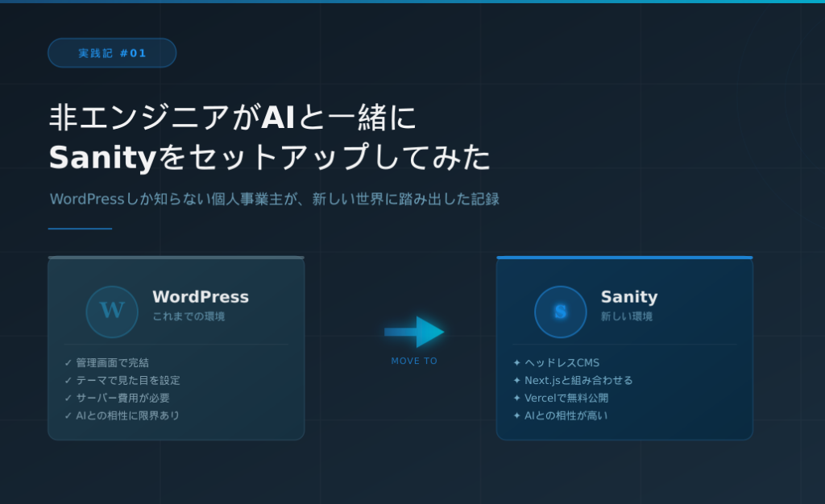Click the sparkle bullet beside ヘッドレスCMS
Screen dimensions: 825x504
coord(517,363)
